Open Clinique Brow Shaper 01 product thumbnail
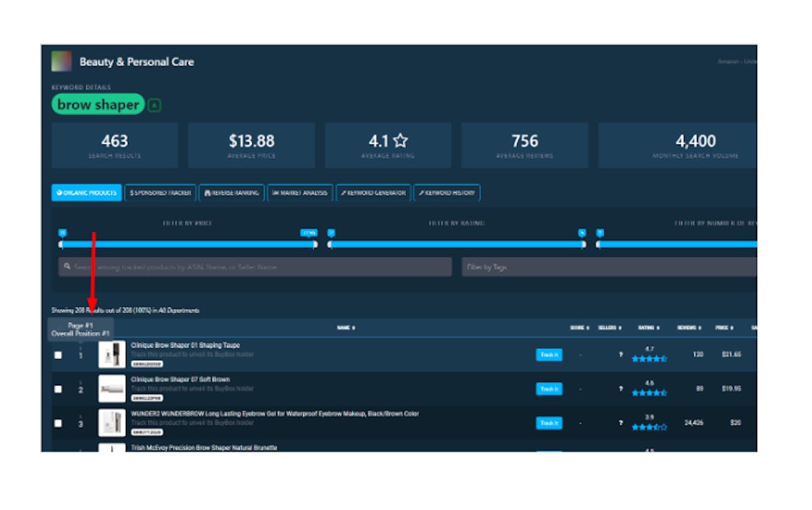 [x=112, y=354]
